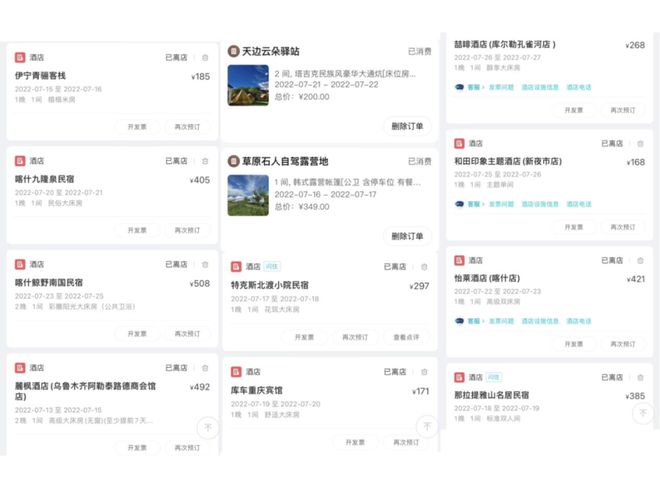Open 草原石人自驾露营地 grassland photo thumbnail
This screenshot has width=660, height=489.
(x=248, y=195)
